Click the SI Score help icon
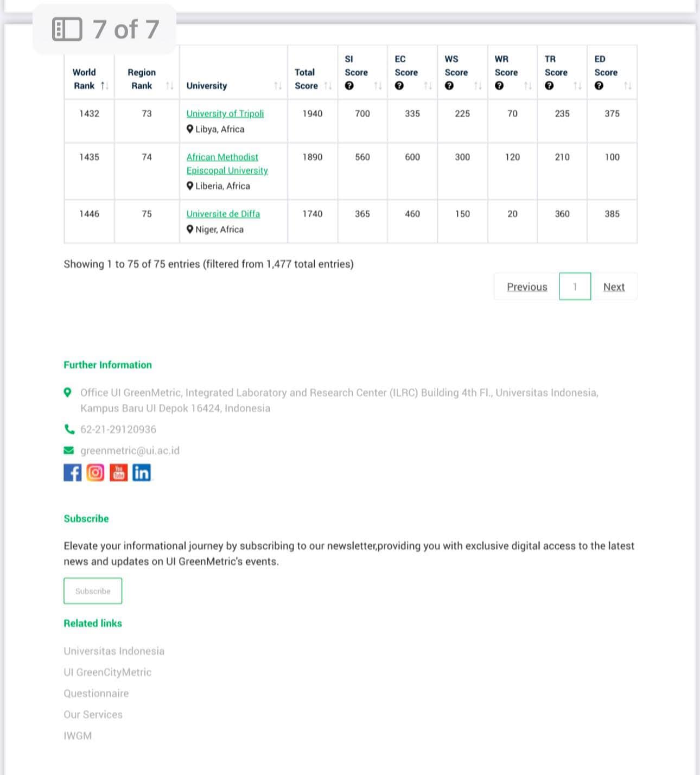The height and width of the screenshot is (775, 700). 349,86
